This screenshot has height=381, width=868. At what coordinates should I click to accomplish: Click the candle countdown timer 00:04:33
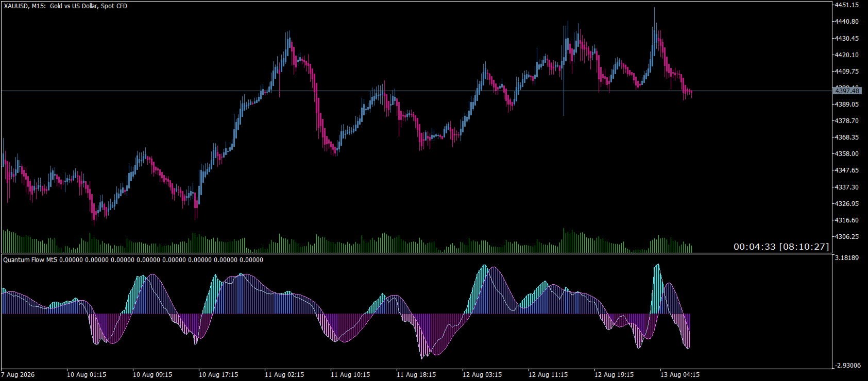click(754, 247)
